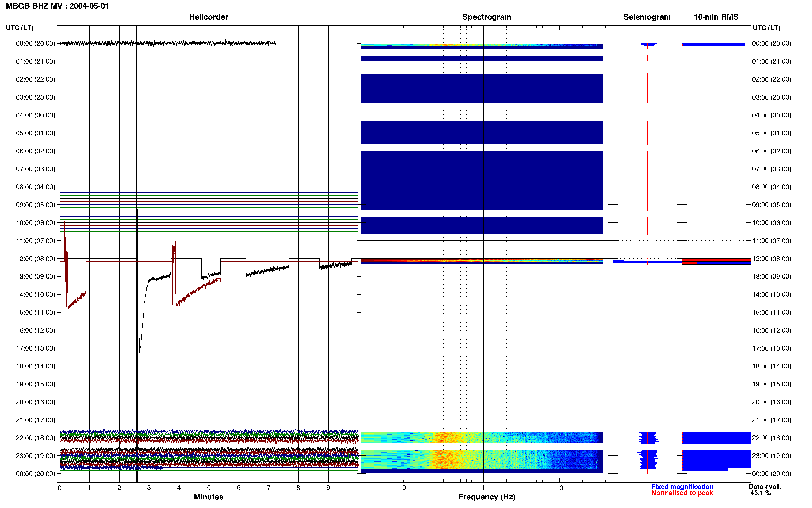The height and width of the screenshot is (508, 812).
Task: Click left time label '01:00 (21:00)'
Action: pyautogui.click(x=36, y=61)
